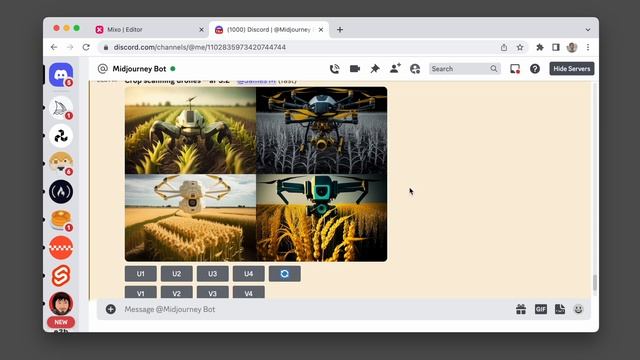The height and width of the screenshot is (360, 640).
Task: Create variations with V4 button
Action: click(x=249, y=292)
